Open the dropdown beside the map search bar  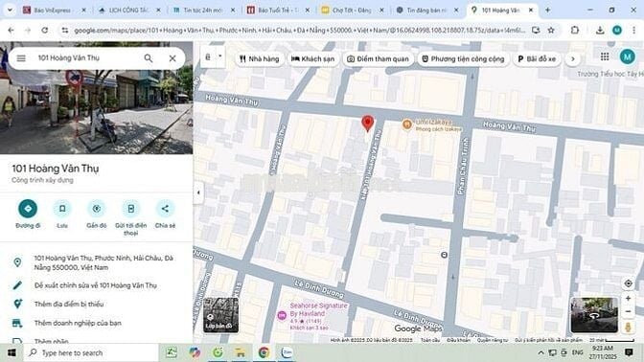pos(220,57)
